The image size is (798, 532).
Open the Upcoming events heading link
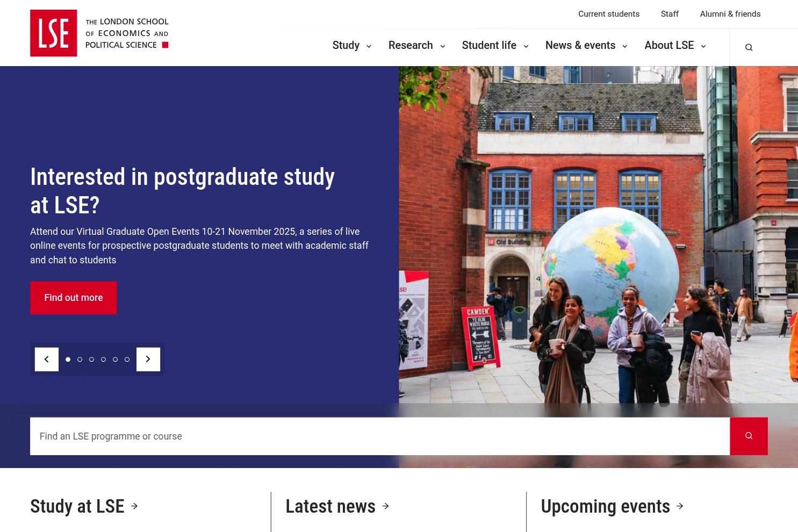click(x=606, y=506)
